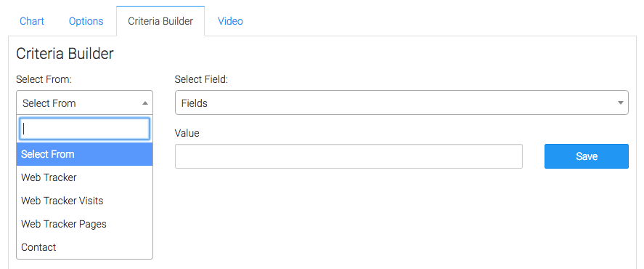Switch to the Chart tab
Viewport: 644px width, 269px height.
[x=32, y=21]
